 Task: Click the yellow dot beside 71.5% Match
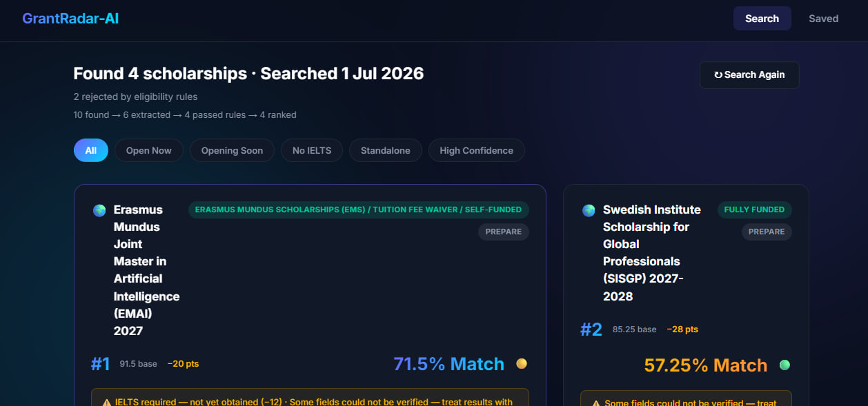pyautogui.click(x=522, y=364)
